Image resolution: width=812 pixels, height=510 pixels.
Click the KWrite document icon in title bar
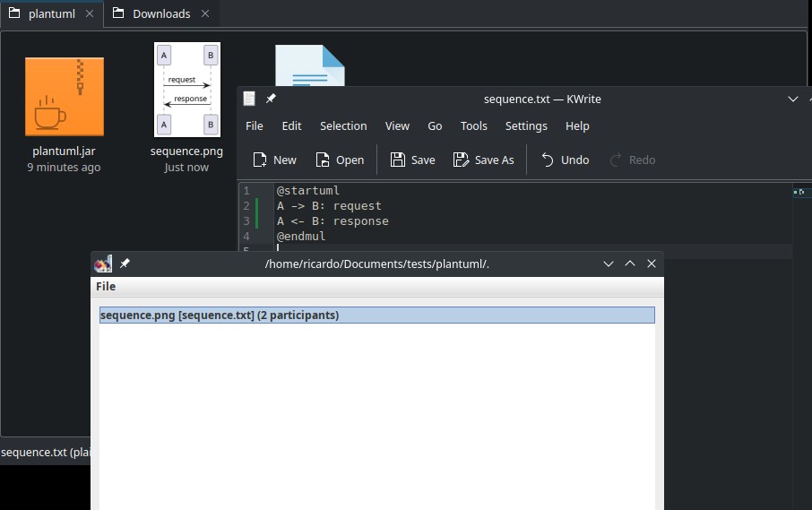(x=249, y=99)
